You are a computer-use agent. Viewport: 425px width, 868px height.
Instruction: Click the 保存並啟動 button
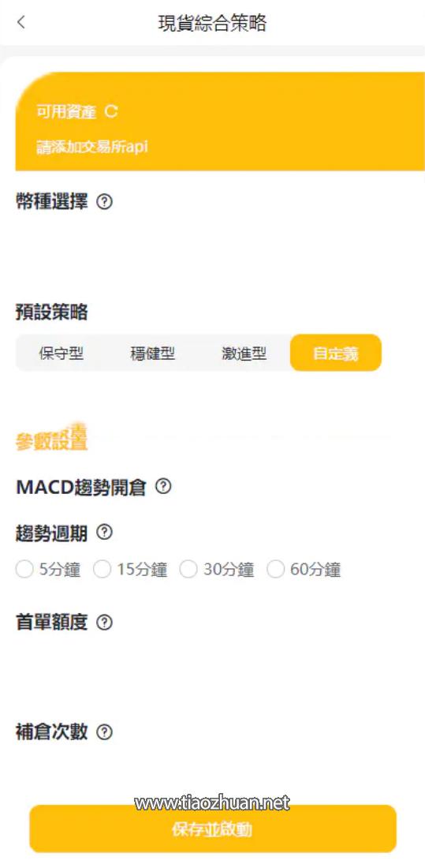coord(213,829)
